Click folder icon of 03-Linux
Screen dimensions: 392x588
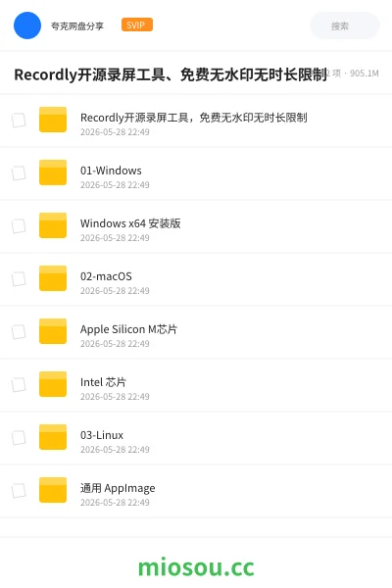click(x=53, y=437)
